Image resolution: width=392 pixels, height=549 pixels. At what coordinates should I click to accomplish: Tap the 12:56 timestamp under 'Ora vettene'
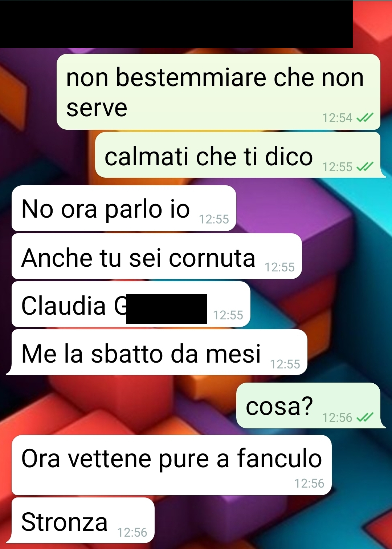click(x=309, y=484)
